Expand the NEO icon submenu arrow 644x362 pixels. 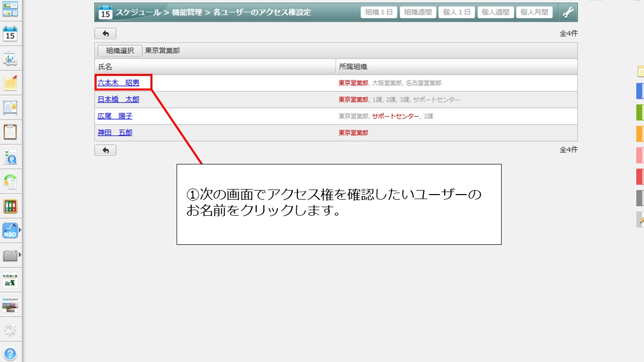coord(20,231)
